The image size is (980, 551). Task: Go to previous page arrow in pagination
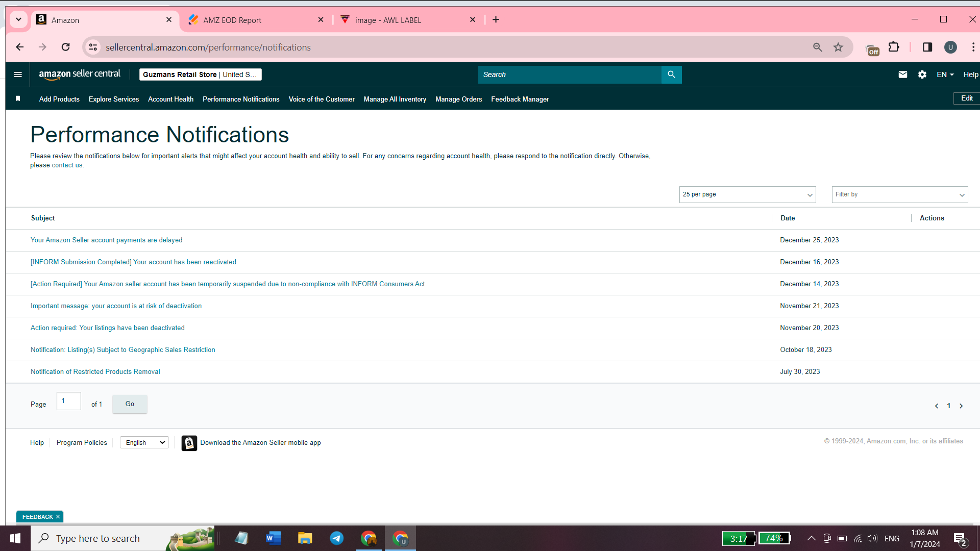pyautogui.click(x=937, y=406)
